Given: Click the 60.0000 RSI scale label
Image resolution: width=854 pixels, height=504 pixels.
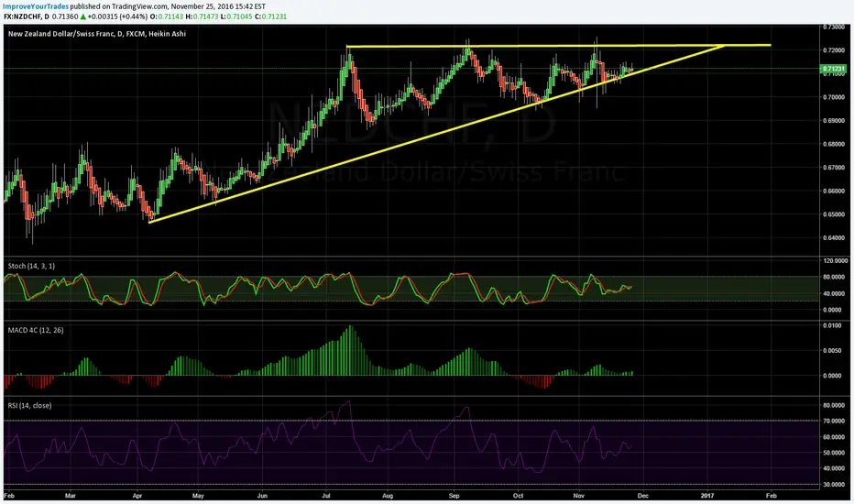Looking at the screenshot, I should pyautogui.click(x=834, y=437).
